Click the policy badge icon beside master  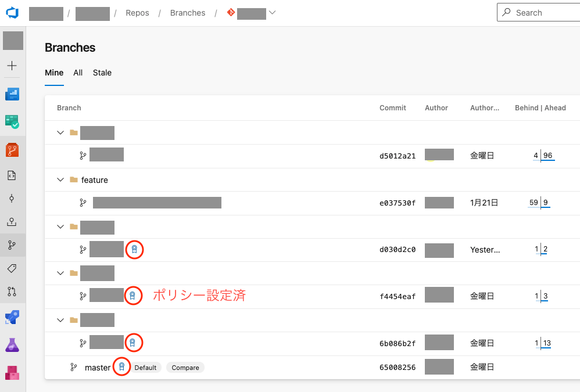coord(121,367)
